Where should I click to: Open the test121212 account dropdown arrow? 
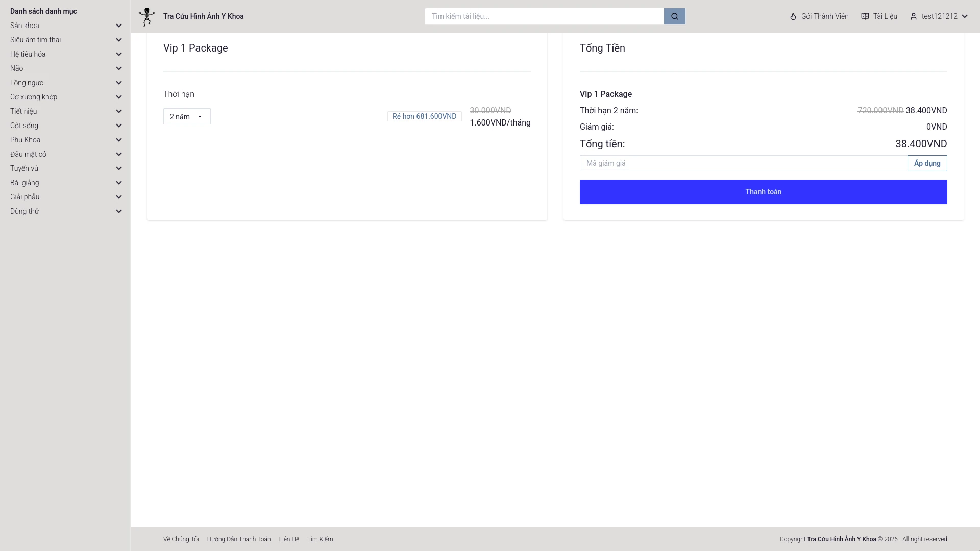click(965, 16)
